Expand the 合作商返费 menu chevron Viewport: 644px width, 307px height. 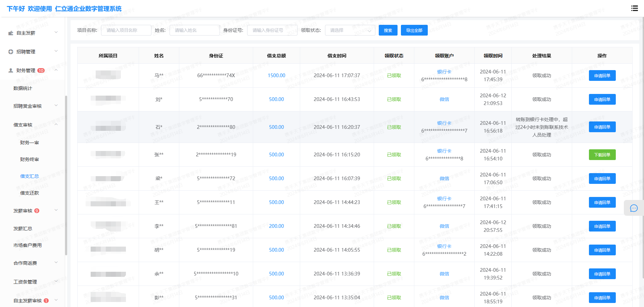56,263
